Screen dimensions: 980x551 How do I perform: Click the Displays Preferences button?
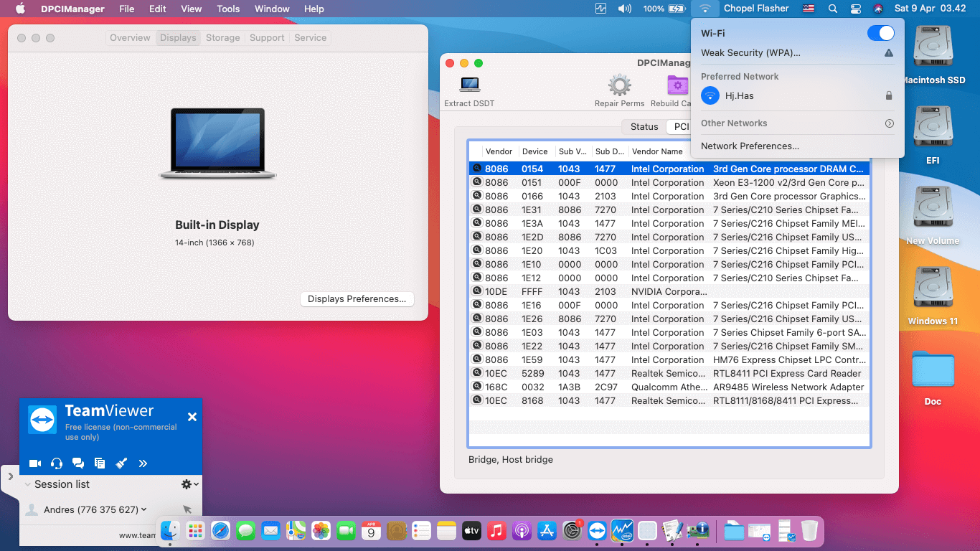tap(357, 299)
